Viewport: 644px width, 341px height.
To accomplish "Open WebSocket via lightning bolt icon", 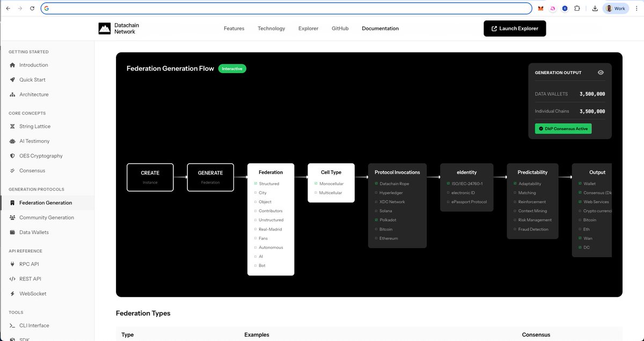I will tap(13, 294).
